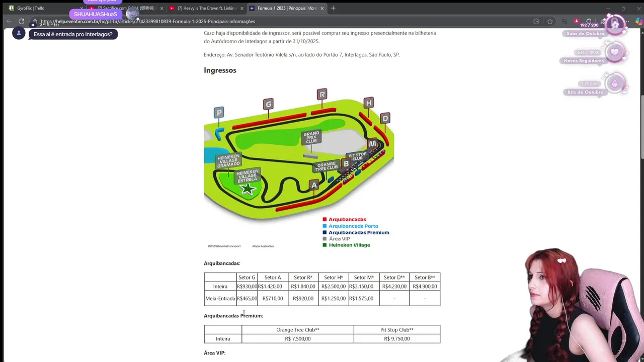The width and height of the screenshot is (644, 362).
Task: Click the Setor H* column header
Action: click(x=333, y=278)
